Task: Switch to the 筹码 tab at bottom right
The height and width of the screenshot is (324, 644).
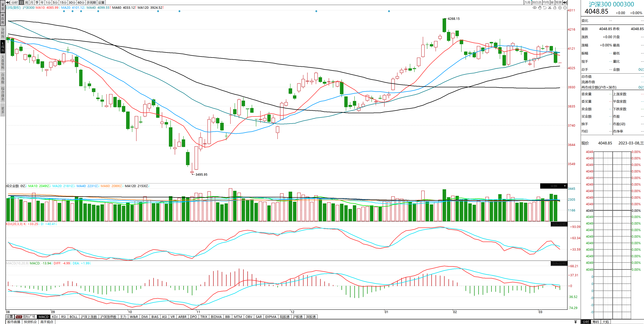Action: (x=596, y=322)
